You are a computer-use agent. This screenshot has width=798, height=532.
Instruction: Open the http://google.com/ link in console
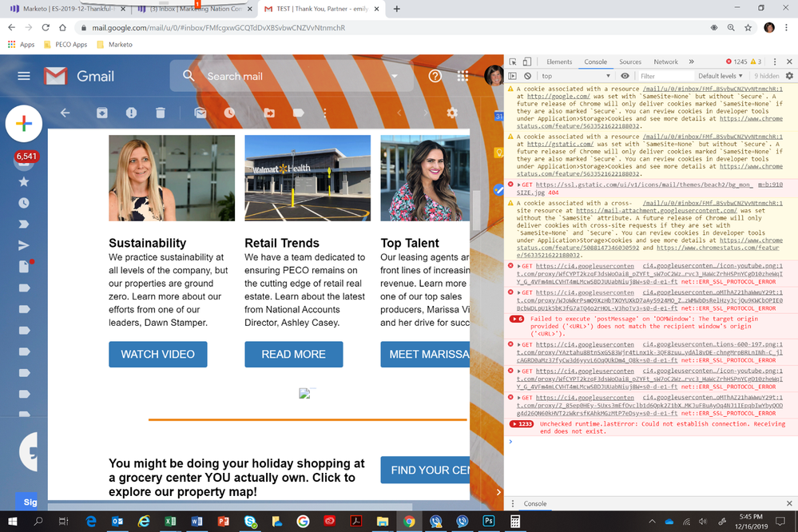[x=558, y=96]
